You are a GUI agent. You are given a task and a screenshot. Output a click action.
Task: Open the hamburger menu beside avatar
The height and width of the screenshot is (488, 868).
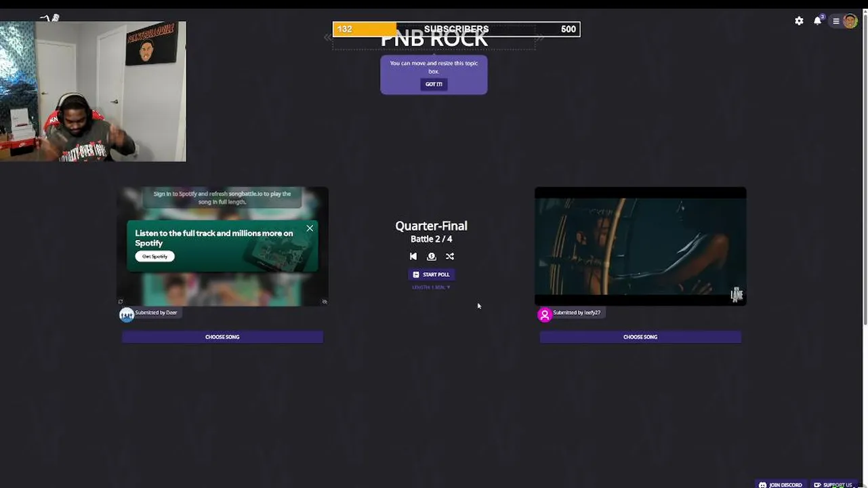[836, 21]
